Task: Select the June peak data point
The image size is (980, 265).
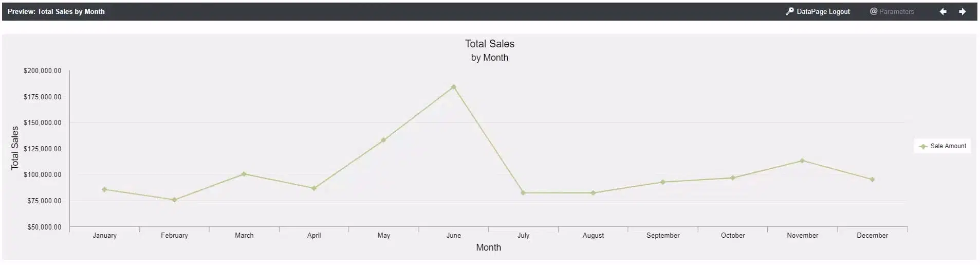Action: [x=453, y=87]
